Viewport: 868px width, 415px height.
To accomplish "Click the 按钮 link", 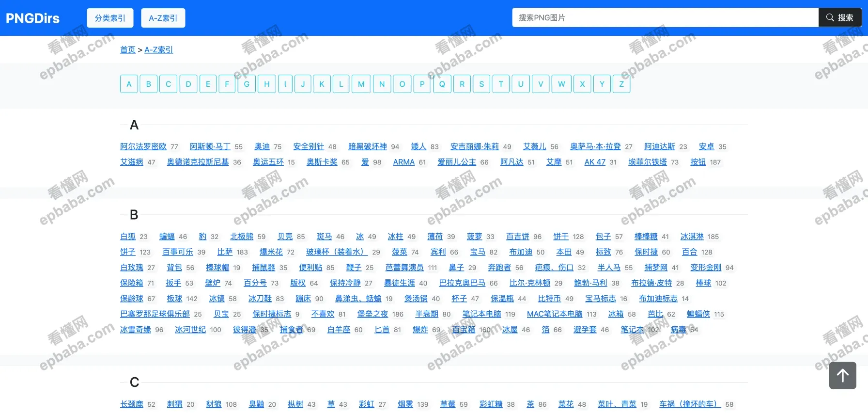I will (698, 162).
